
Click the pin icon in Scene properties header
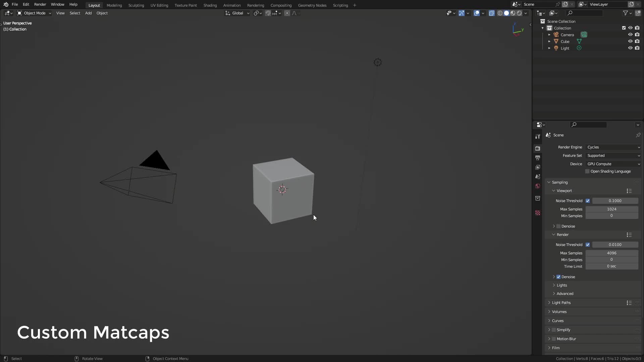638,135
